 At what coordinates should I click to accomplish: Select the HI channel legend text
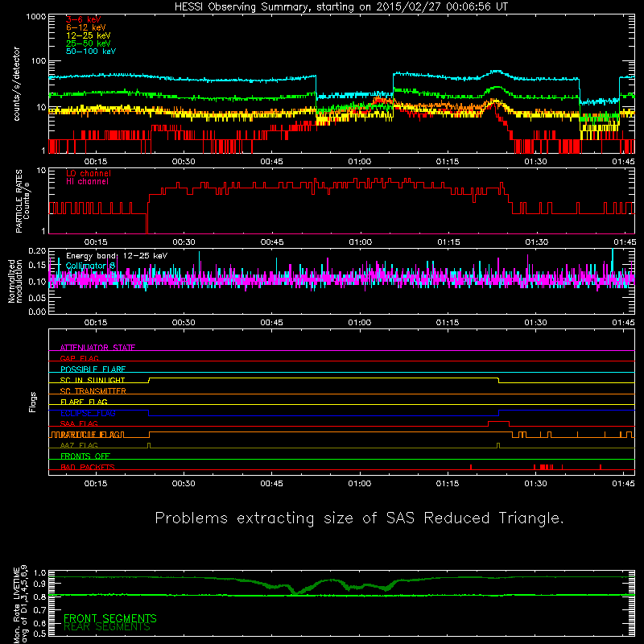pos(88,182)
